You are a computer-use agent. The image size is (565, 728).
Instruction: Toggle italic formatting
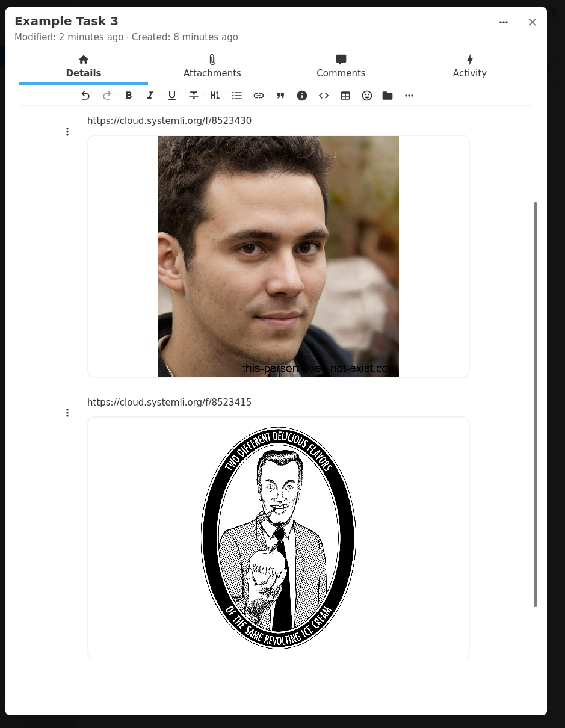(150, 96)
